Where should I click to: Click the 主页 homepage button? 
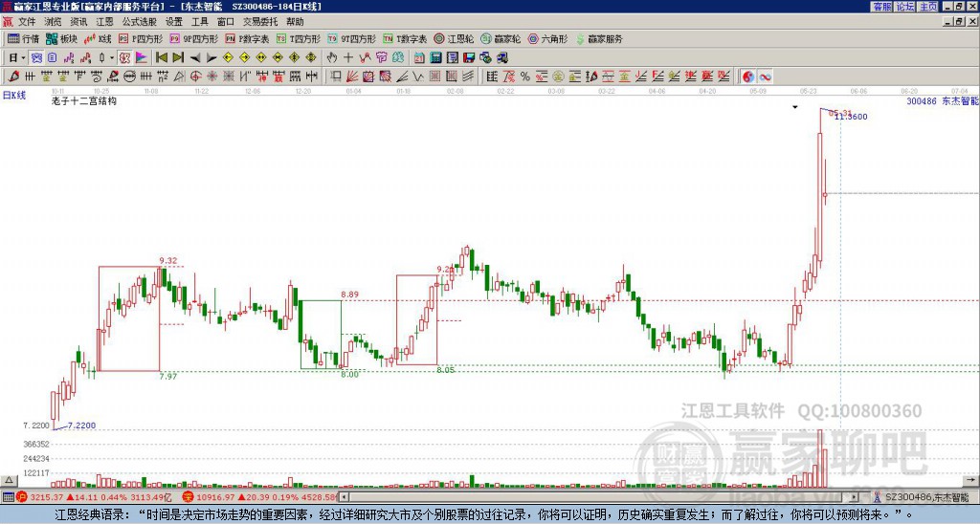coord(928,7)
